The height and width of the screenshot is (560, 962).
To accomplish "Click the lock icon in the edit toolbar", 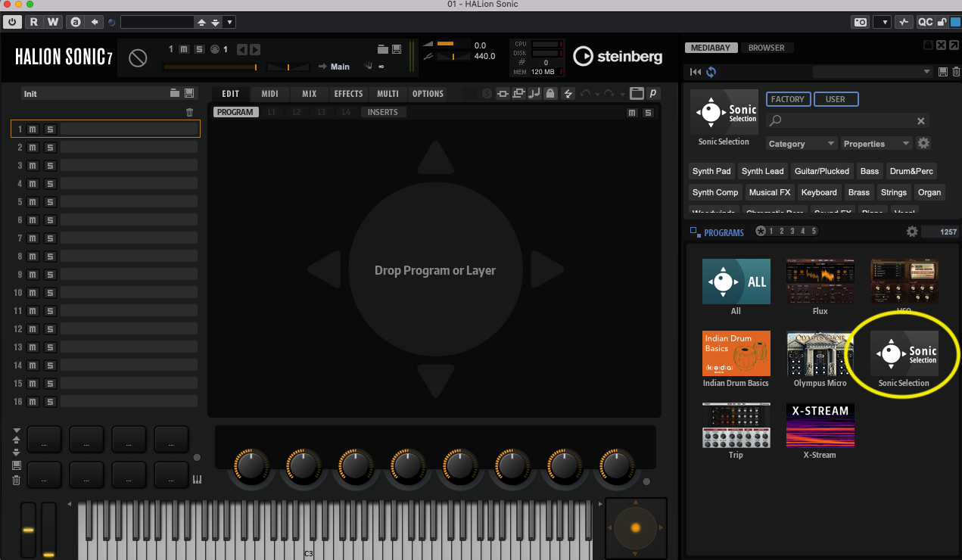I will click(x=550, y=94).
